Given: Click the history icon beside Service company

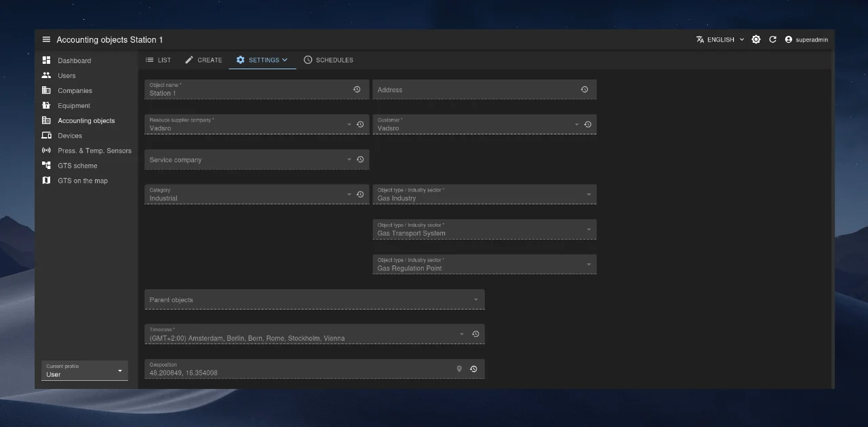Looking at the screenshot, I should (360, 160).
